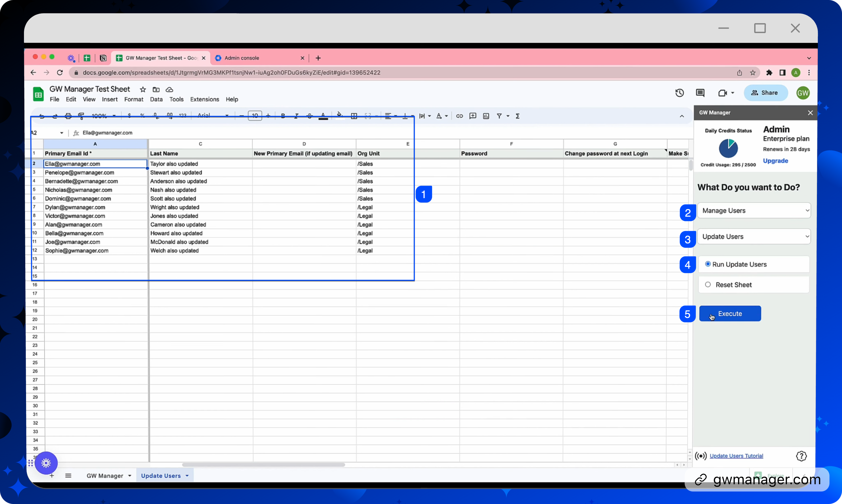
Task: Open browser extensions puzzle icon
Action: click(x=769, y=73)
